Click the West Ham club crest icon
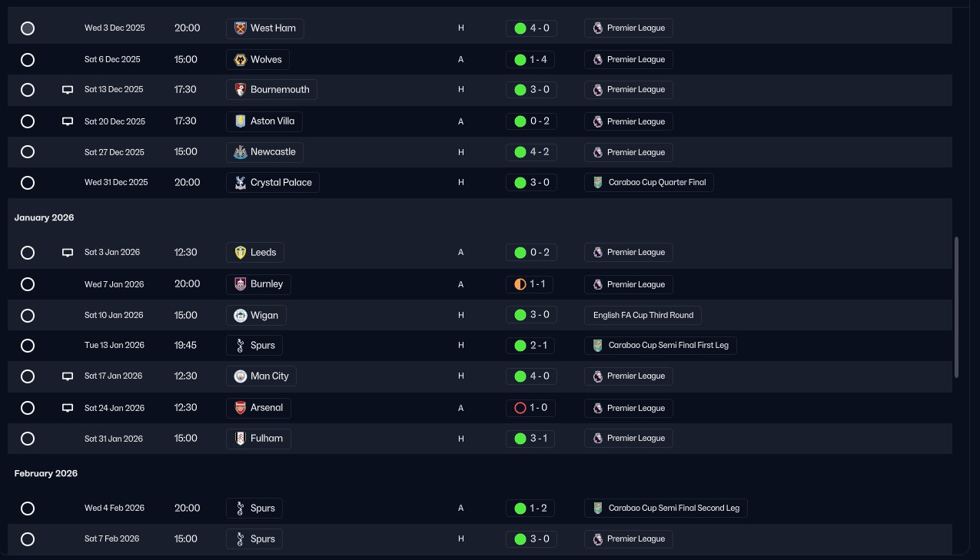The height and width of the screenshot is (560, 980). pyautogui.click(x=241, y=28)
